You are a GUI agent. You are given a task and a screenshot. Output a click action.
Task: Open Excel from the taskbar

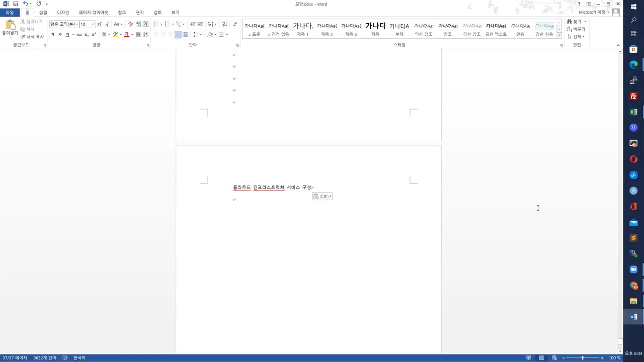tap(633, 112)
